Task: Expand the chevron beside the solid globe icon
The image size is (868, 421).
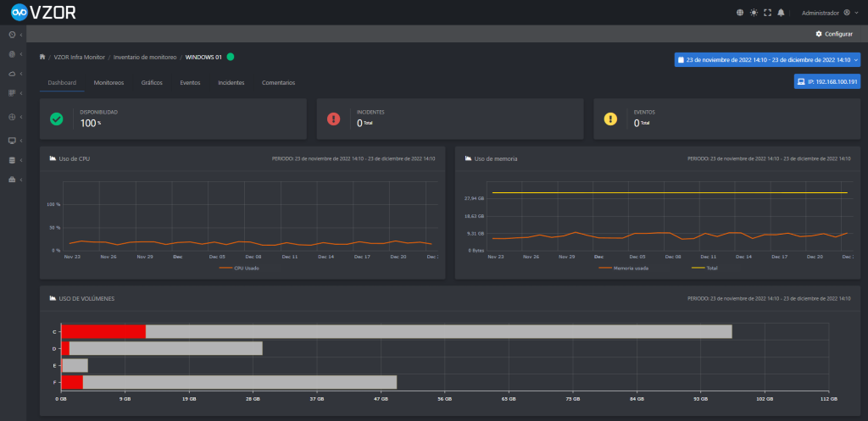Action: point(20,54)
